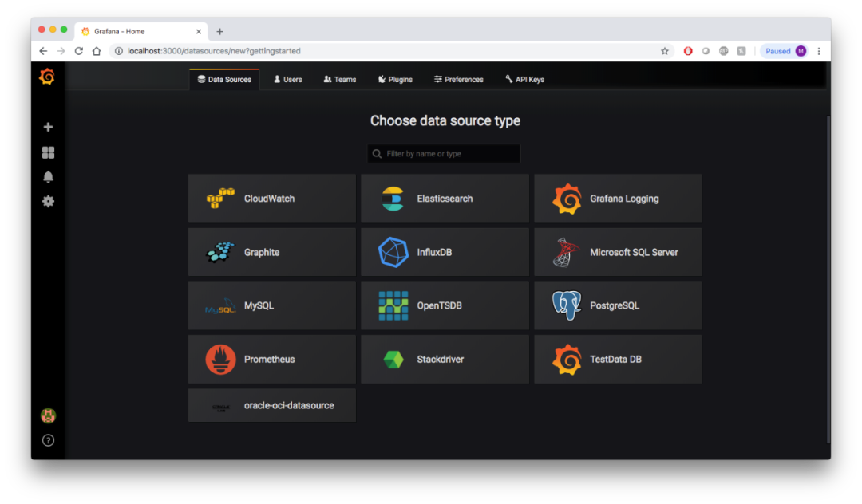Go back in browser history

point(43,51)
